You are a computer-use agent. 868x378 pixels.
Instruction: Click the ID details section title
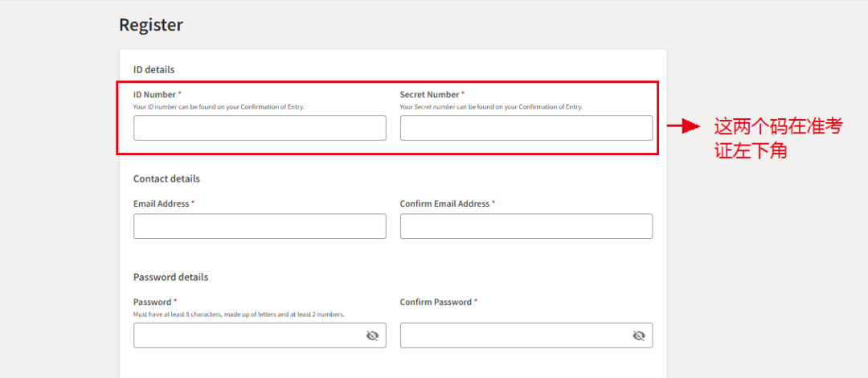154,69
